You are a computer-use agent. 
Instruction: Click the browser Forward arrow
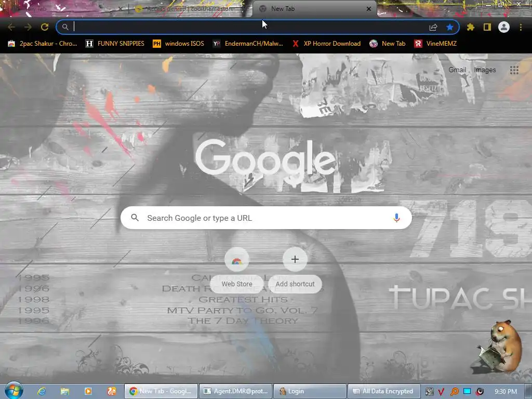28,27
